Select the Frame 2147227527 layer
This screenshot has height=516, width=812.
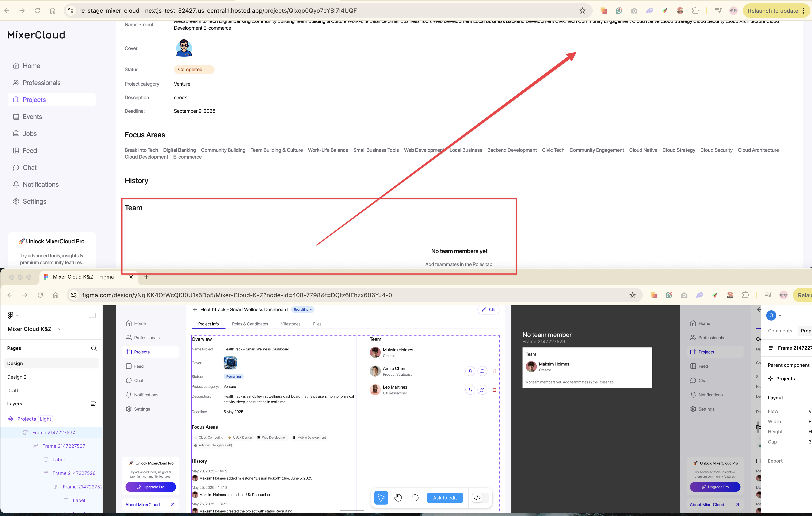[63, 446]
